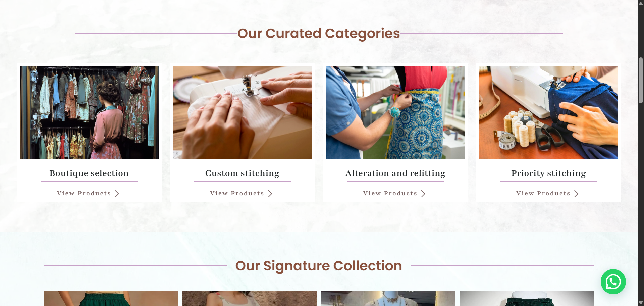Select the Custom stitching category title
The height and width of the screenshot is (306, 644).
(x=242, y=173)
